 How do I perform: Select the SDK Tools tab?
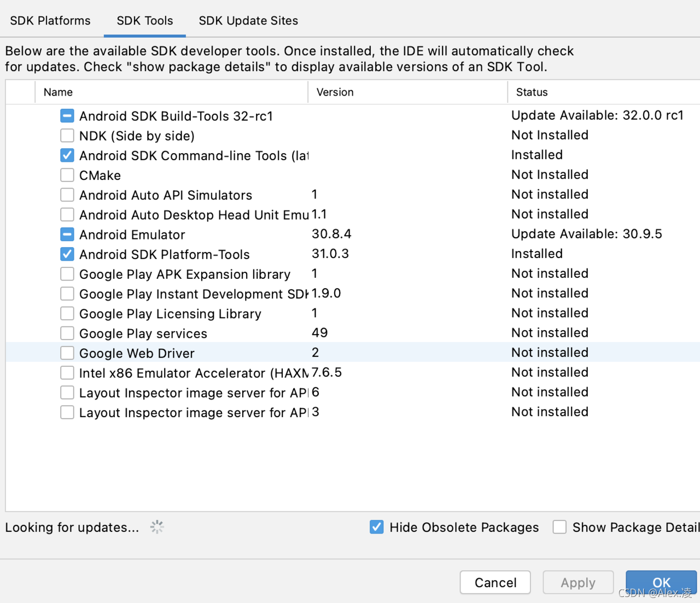(x=145, y=21)
